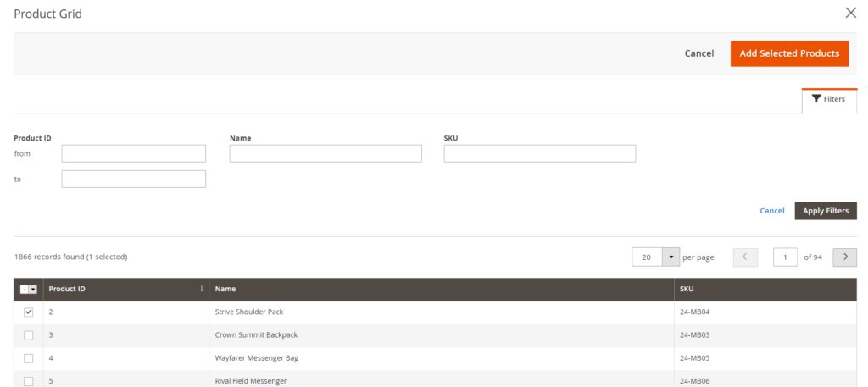This screenshot has width=868, height=387.
Task: Sort by the Name column header
Action: click(x=225, y=290)
